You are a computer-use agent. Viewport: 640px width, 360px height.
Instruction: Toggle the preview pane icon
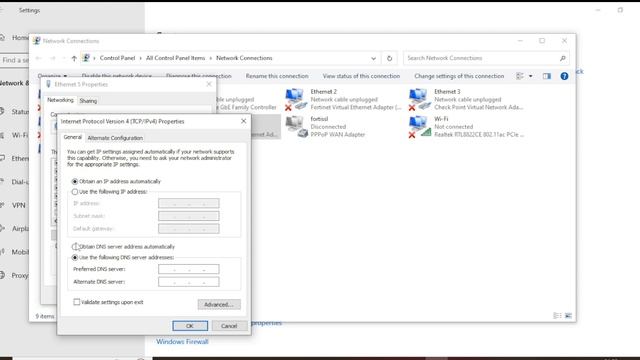click(x=547, y=76)
